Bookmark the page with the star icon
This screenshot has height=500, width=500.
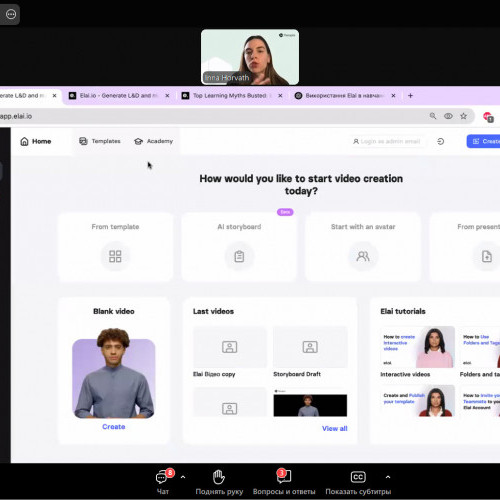tap(463, 116)
